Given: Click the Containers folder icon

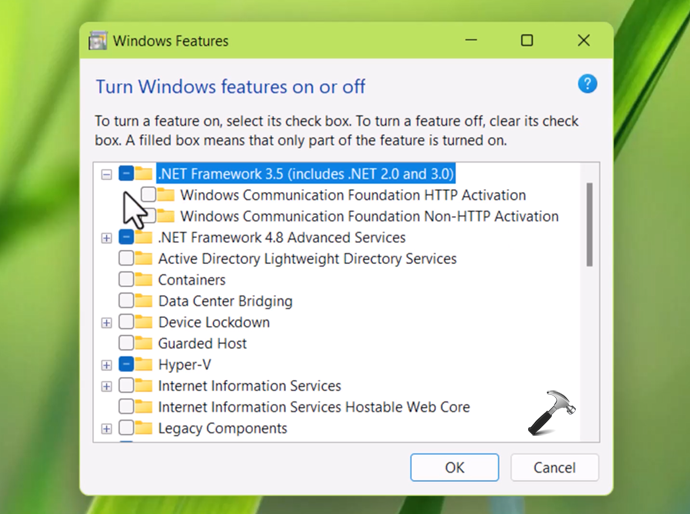Looking at the screenshot, I should coord(144,280).
